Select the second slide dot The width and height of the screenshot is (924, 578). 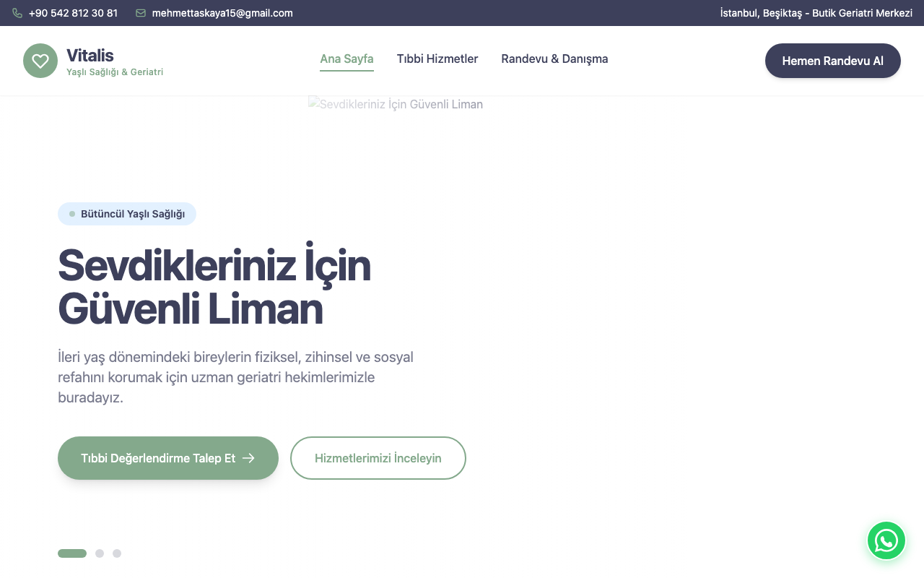(100, 553)
